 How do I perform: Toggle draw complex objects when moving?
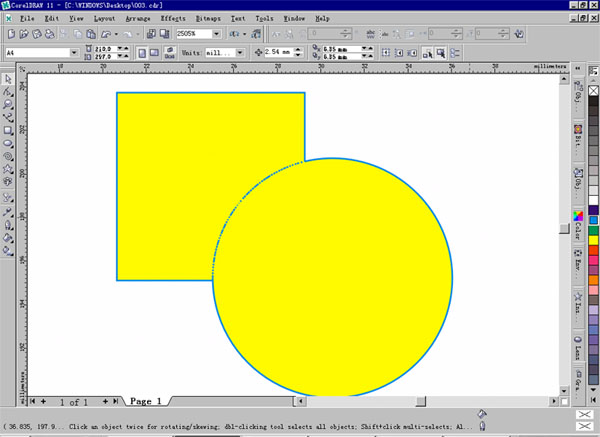(x=427, y=54)
